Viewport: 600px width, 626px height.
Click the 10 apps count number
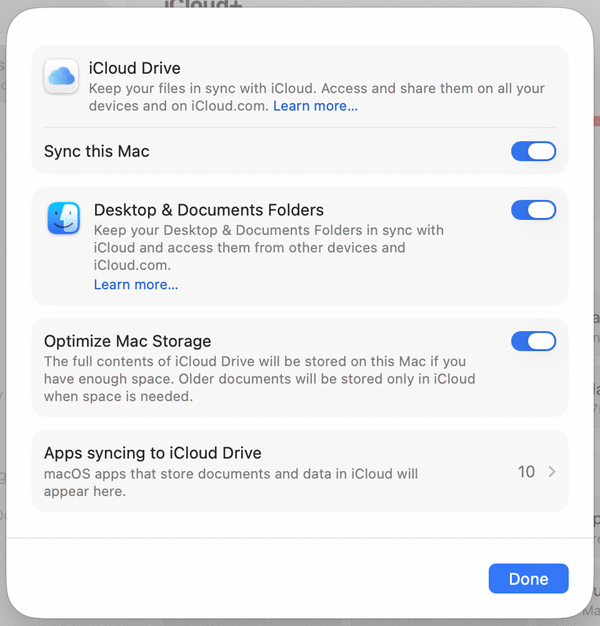(x=526, y=472)
